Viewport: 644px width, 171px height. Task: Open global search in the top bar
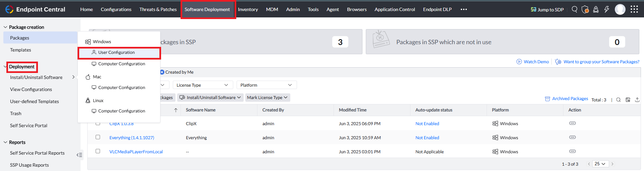point(575,9)
